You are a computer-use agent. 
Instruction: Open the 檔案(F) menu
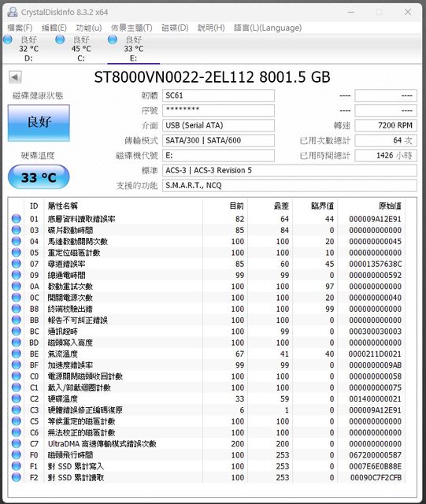[x=20, y=28]
